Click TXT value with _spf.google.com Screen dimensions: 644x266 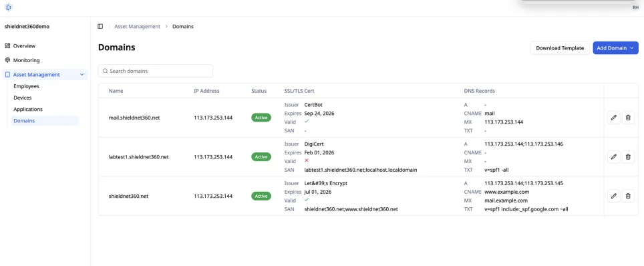coord(526,209)
